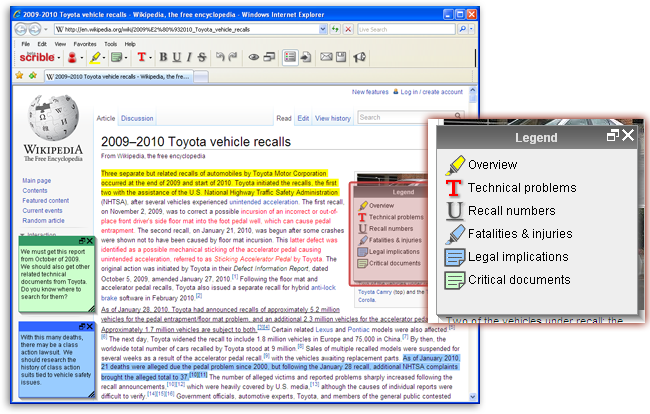This screenshot has height=414, width=650.
Task: Open the Main page sidebar link
Action: [x=36, y=181]
